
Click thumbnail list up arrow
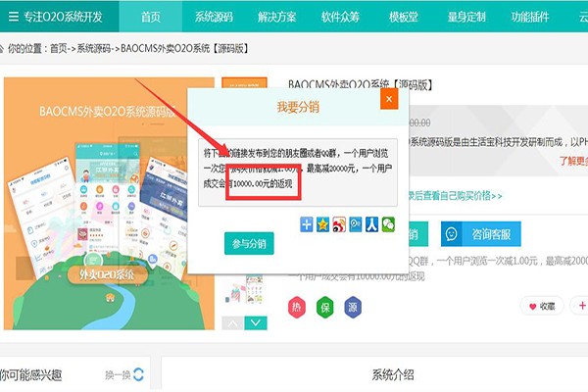pos(233,323)
